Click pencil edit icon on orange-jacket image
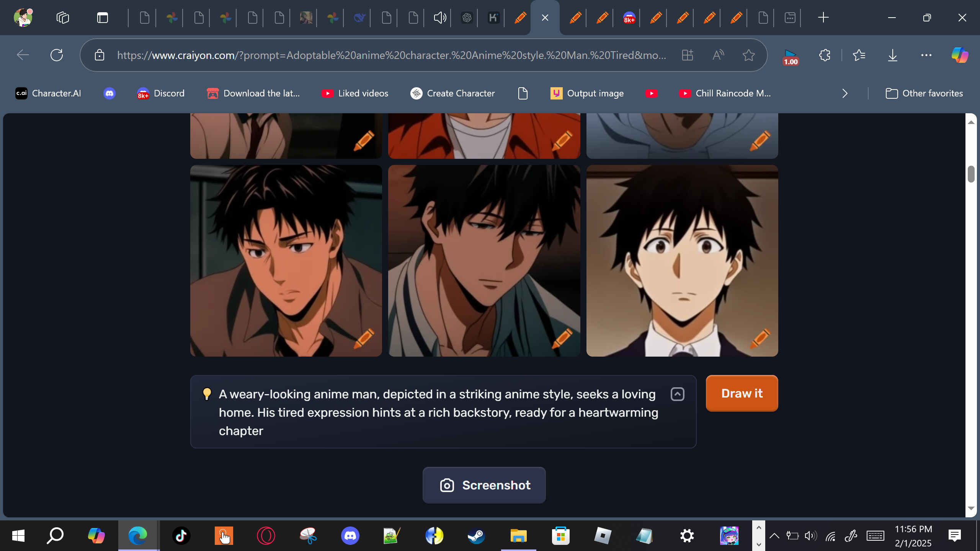Image resolution: width=980 pixels, height=551 pixels. point(562,140)
